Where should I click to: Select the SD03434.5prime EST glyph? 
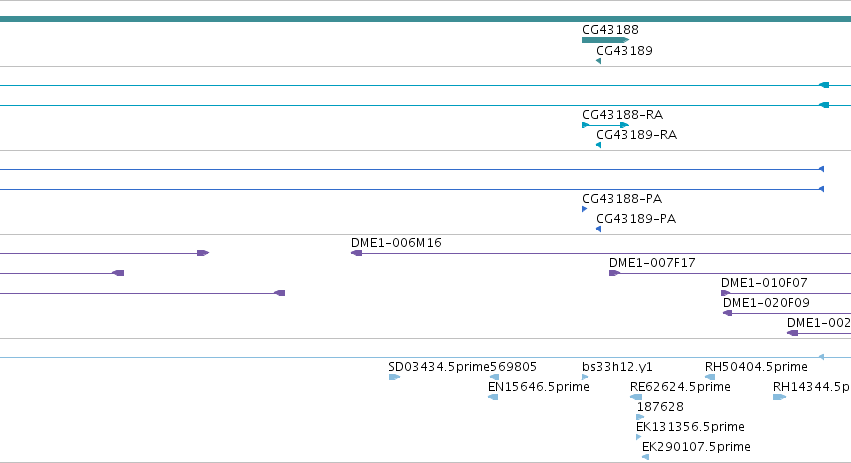tap(395, 377)
